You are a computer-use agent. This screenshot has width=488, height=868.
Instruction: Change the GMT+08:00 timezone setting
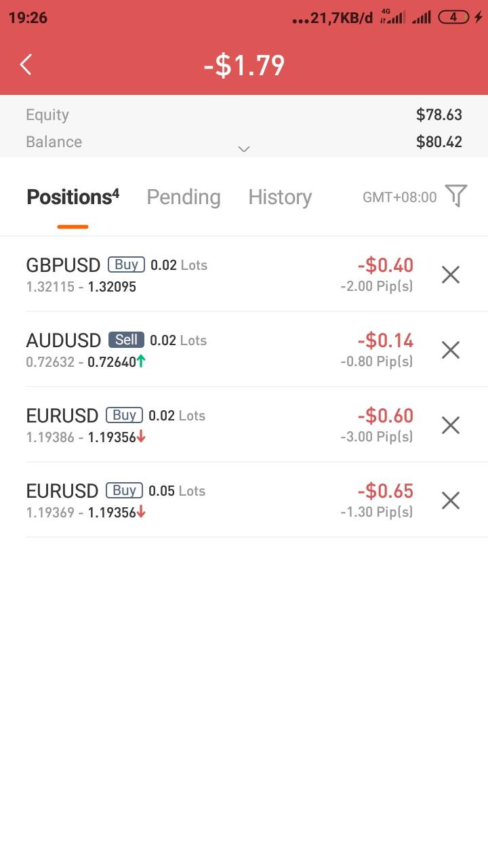tap(399, 197)
